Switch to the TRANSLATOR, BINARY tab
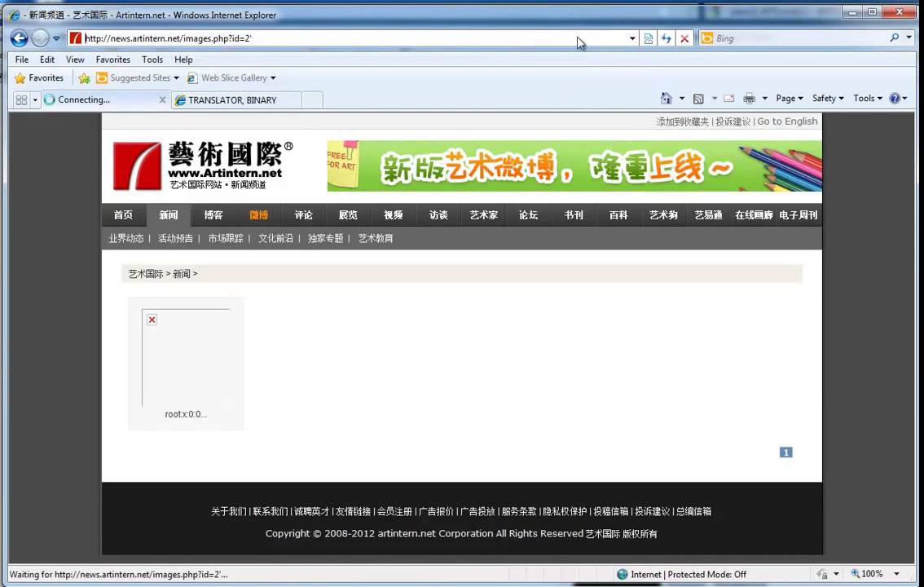This screenshot has height=587, width=924. [237, 100]
